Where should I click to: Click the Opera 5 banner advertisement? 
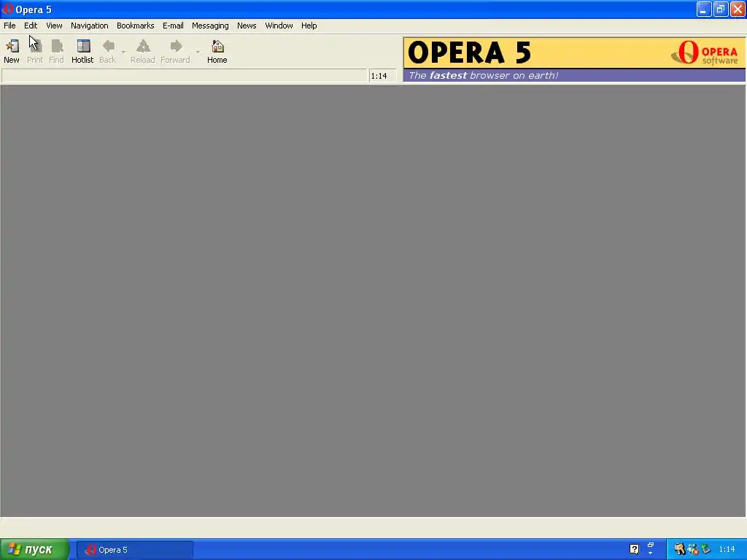point(574,60)
